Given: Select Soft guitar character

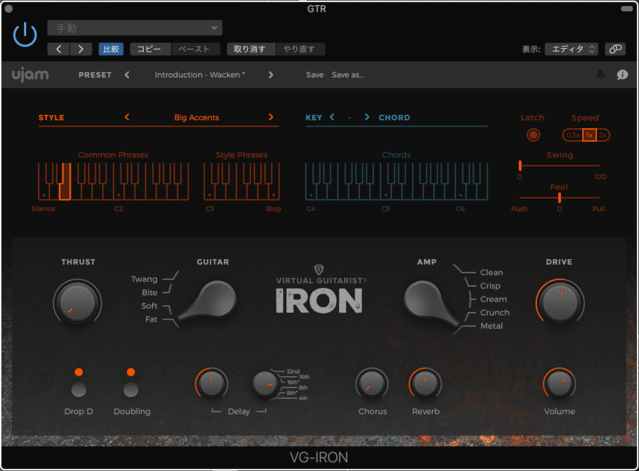Looking at the screenshot, I should pos(149,306).
